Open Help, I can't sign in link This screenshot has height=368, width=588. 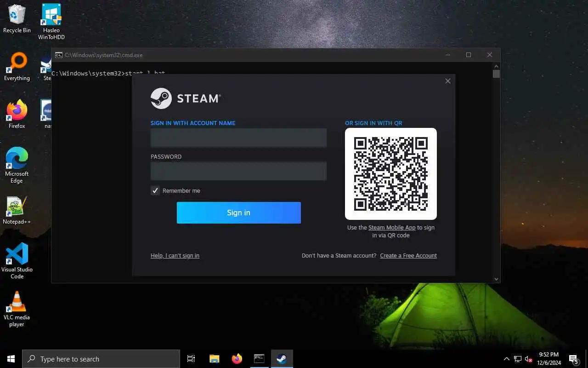175,255
